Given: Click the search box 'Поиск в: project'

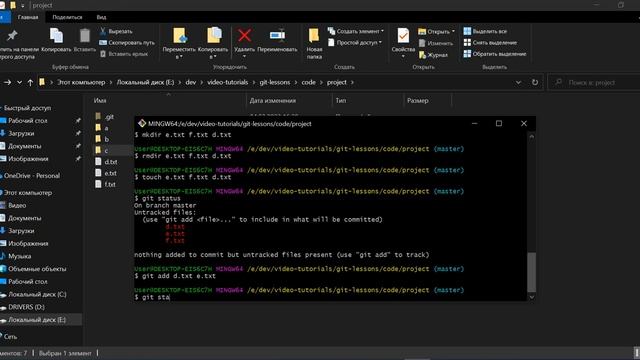Looking at the screenshot, I should pos(594,82).
